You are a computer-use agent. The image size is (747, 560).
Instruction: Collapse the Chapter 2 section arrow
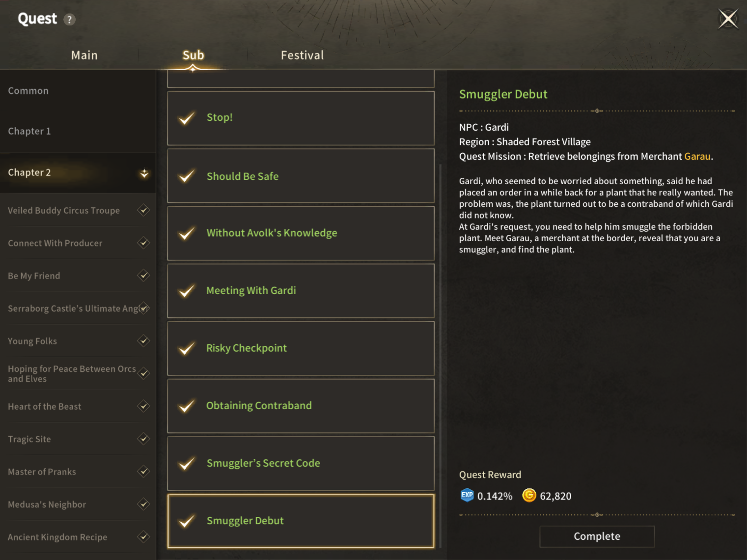click(x=144, y=173)
